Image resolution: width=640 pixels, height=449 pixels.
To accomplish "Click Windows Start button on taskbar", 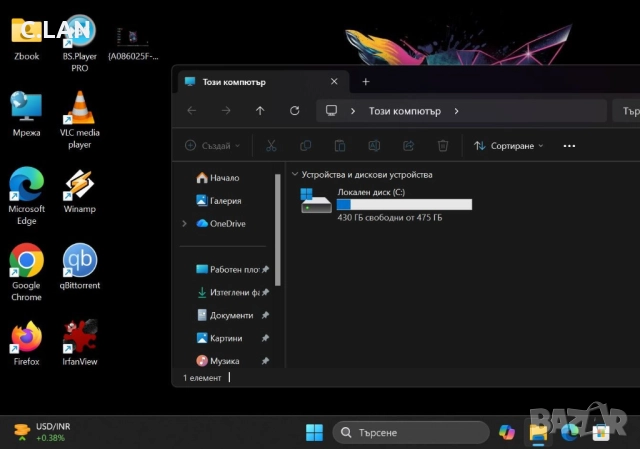I will [314, 432].
